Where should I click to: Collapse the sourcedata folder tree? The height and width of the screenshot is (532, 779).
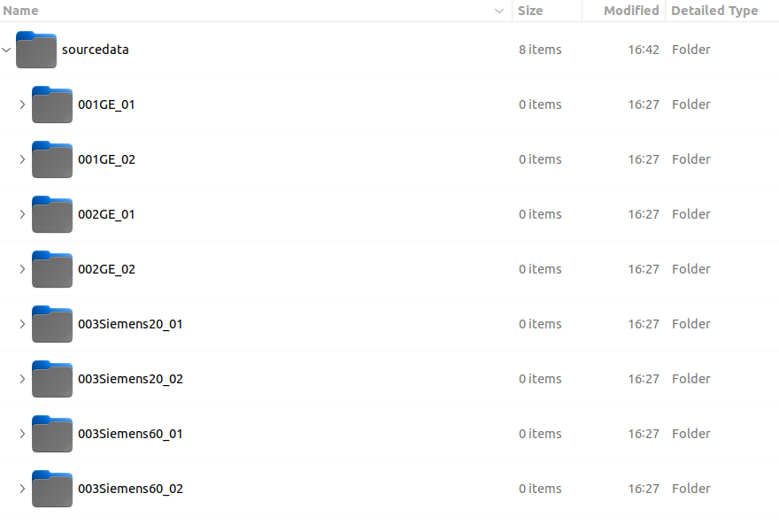coord(6,50)
